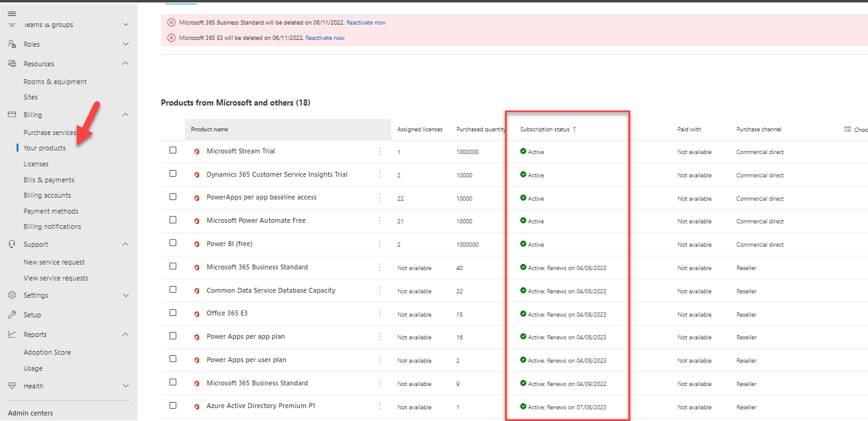The image size is (868, 421).
Task: Click the Support headset icon
Action: [x=12, y=244]
